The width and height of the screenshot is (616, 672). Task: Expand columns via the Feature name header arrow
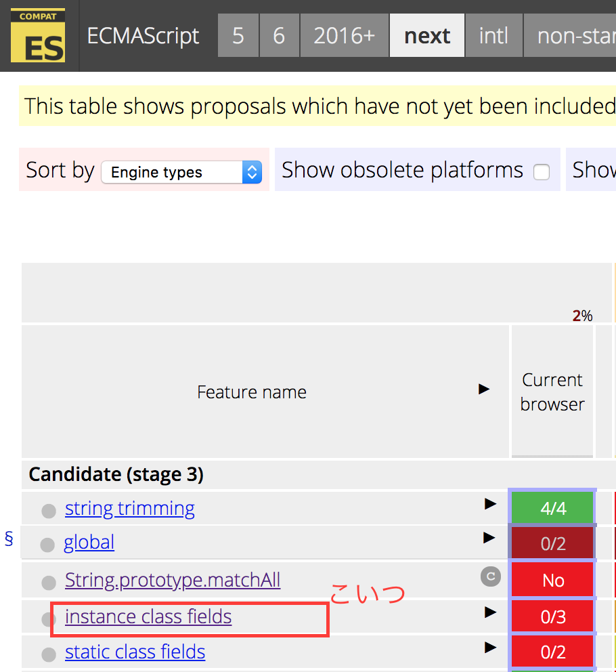pyautogui.click(x=483, y=389)
